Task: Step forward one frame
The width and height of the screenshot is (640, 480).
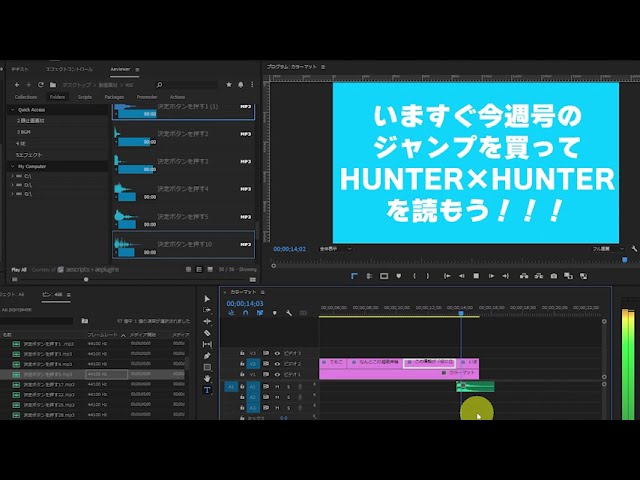Action: pyautogui.click(x=491, y=276)
